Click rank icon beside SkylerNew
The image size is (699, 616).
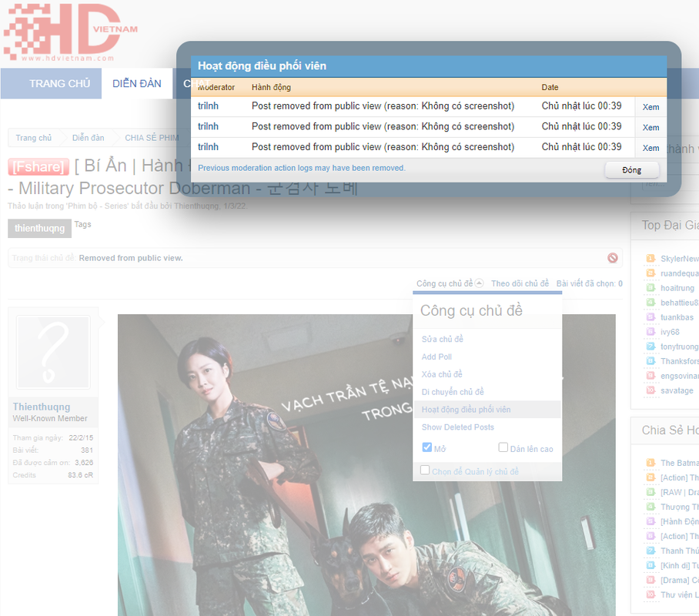[651, 258]
